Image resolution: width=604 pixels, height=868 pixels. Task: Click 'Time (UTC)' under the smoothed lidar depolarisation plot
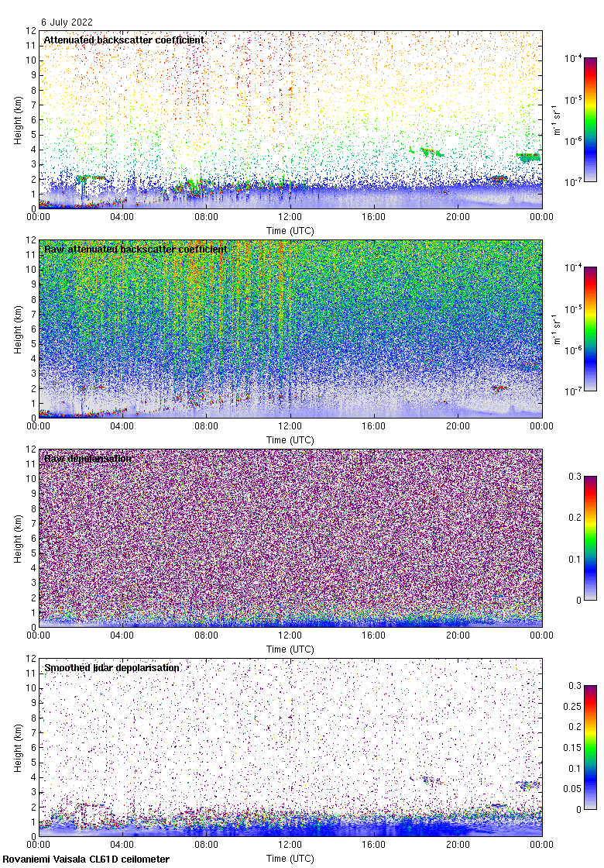(290, 859)
